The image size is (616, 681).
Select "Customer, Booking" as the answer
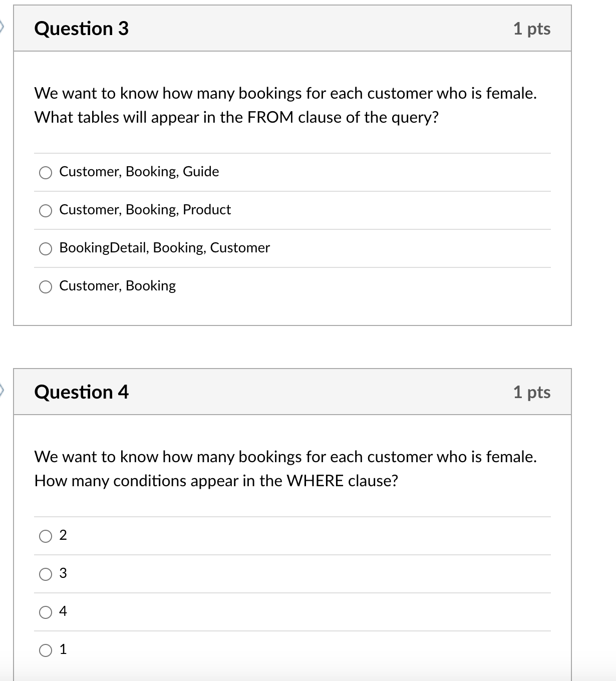tap(46, 286)
